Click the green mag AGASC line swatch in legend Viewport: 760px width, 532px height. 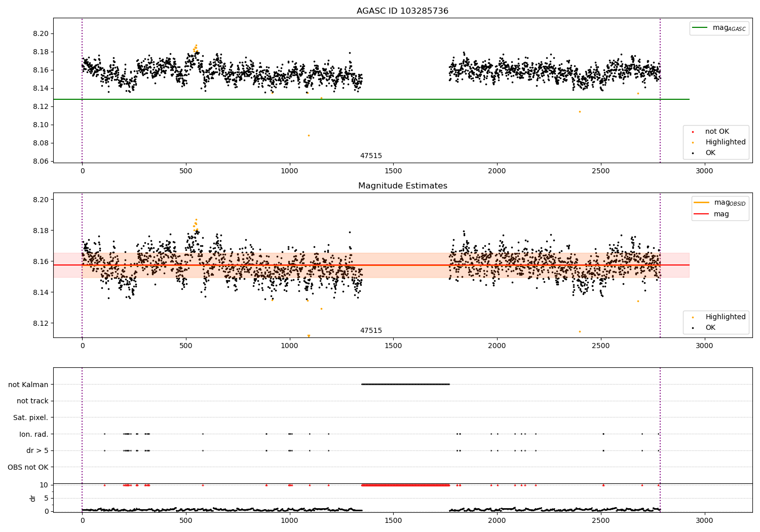click(700, 28)
